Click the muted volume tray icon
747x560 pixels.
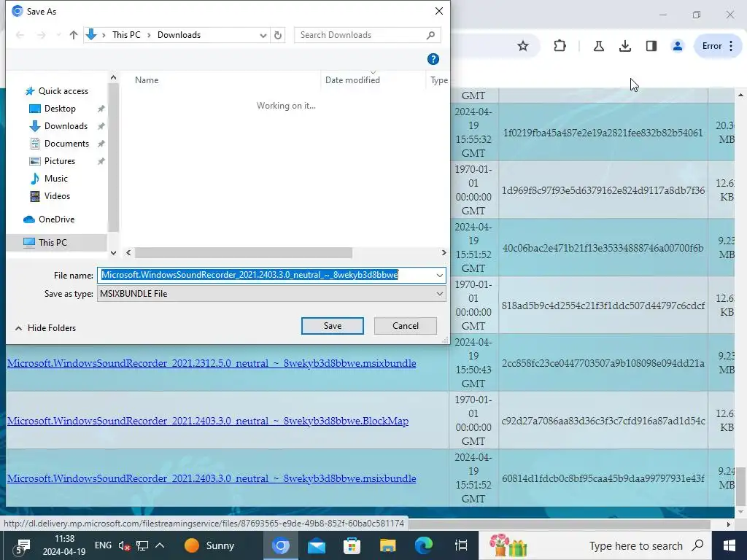coord(124,545)
